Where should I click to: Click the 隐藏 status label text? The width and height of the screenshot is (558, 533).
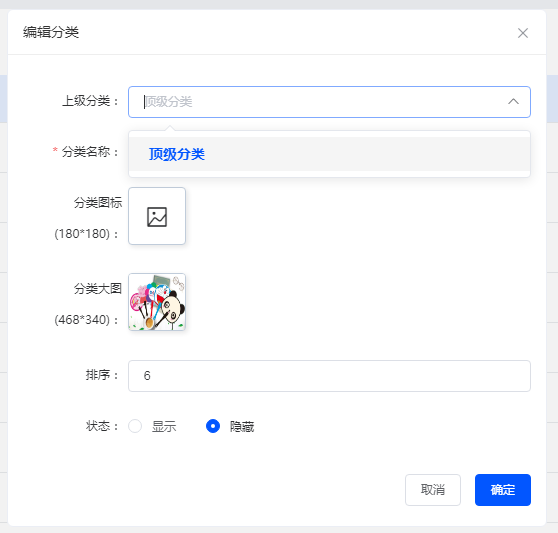coord(242,426)
